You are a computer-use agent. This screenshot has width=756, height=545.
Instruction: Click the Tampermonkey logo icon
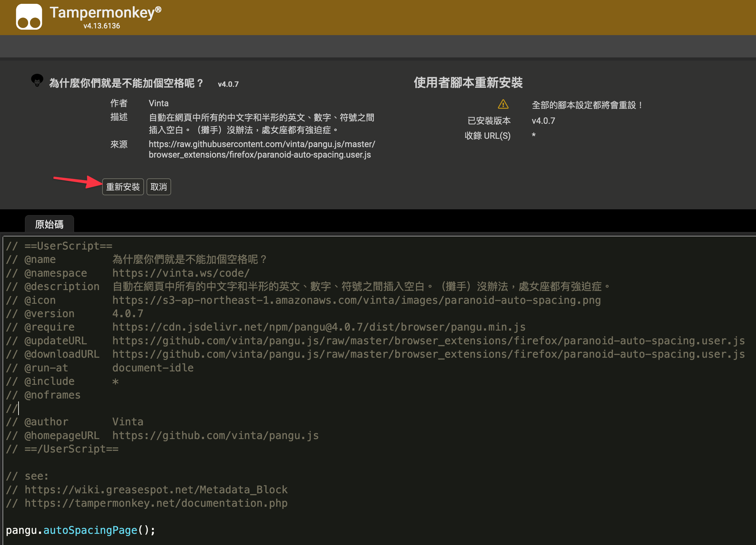[29, 17]
